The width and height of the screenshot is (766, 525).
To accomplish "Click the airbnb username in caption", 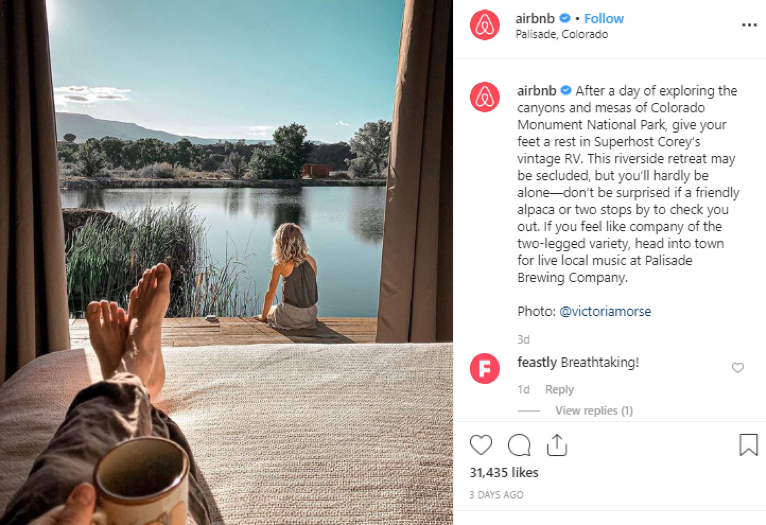I will pyautogui.click(x=537, y=91).
